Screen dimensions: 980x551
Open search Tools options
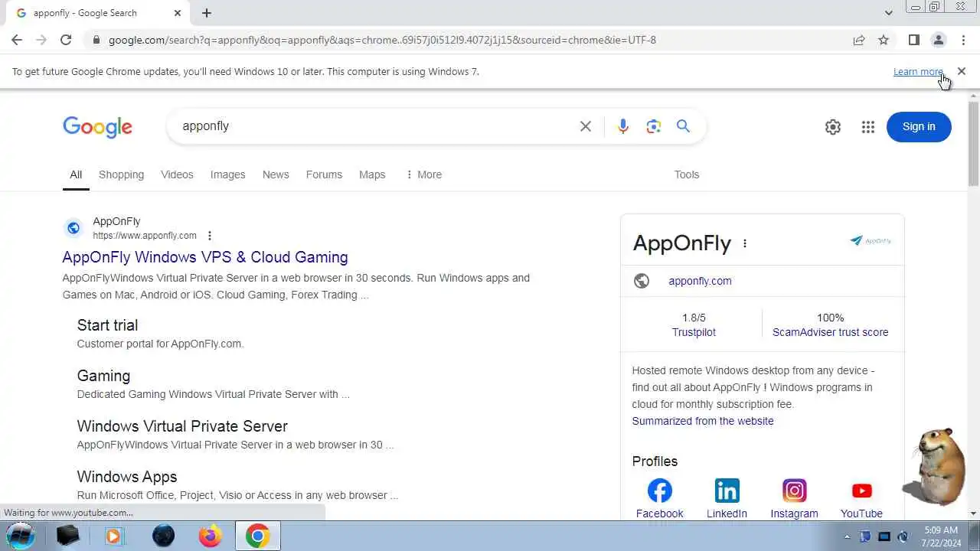[687, 174]
